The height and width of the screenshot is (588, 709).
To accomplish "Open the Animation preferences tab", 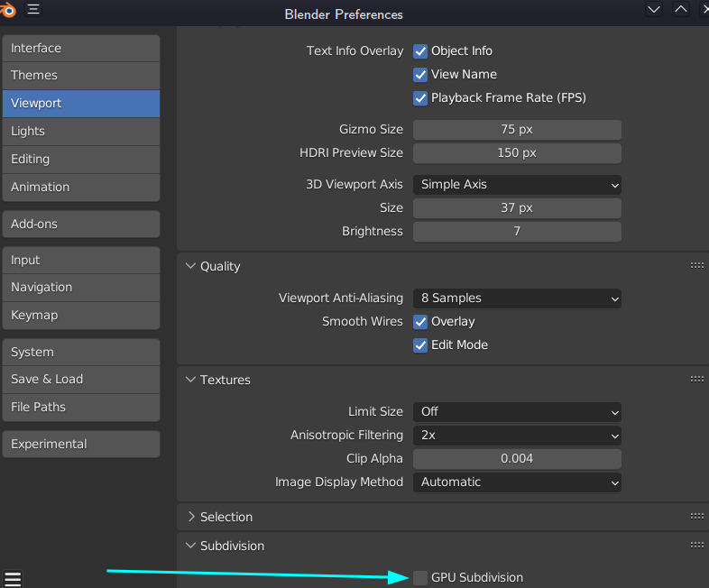I will point(81,188).
